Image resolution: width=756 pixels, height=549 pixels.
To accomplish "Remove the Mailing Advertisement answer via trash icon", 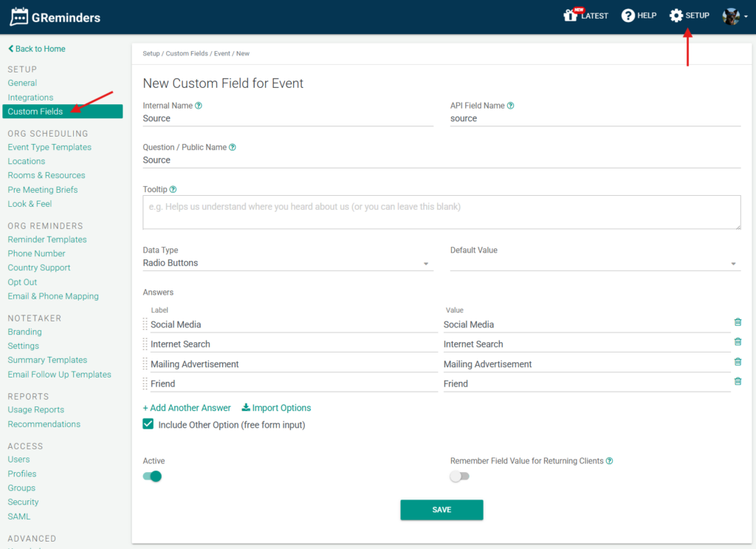I will [738, 362].
